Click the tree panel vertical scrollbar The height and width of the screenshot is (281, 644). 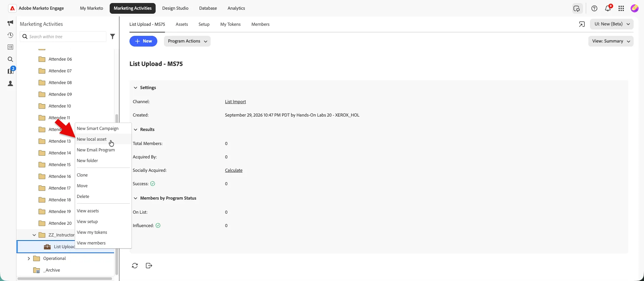(116, 194)
